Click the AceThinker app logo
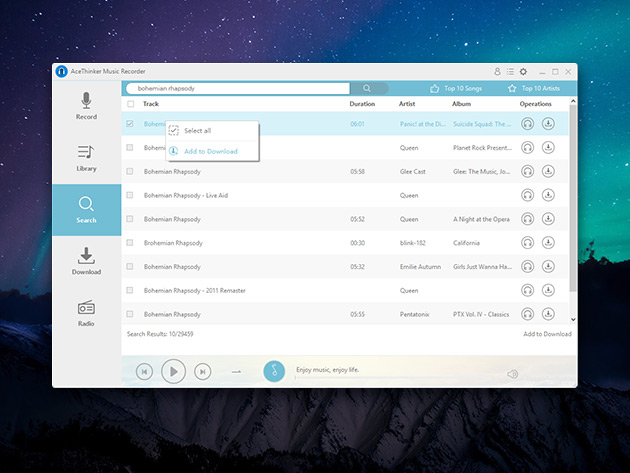This screenshot has height=473, width=630. (61, 72)
